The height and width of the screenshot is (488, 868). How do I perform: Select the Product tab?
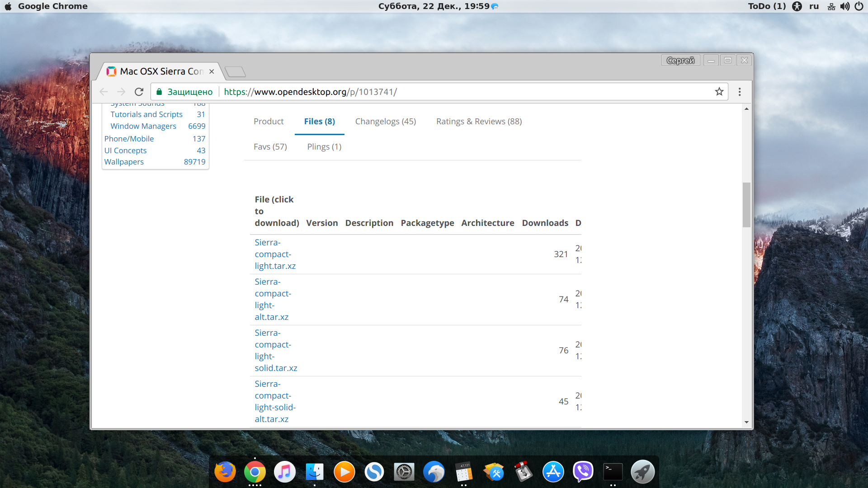(x=269, y=121)
